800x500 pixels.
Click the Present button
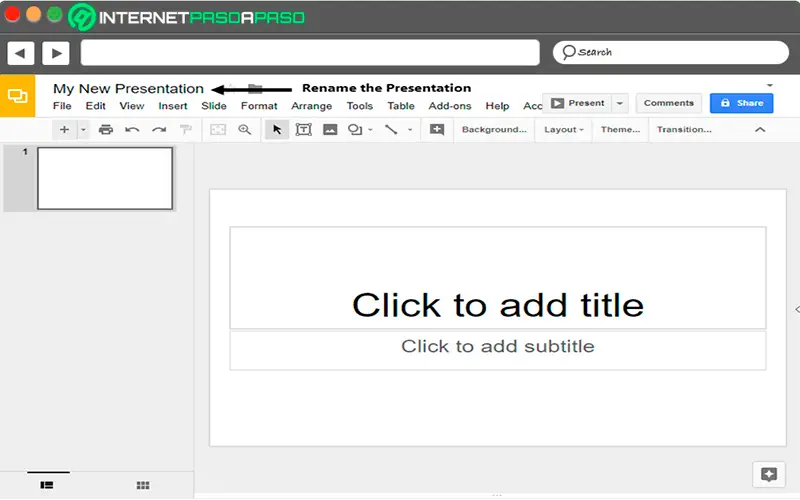[578, 103]
